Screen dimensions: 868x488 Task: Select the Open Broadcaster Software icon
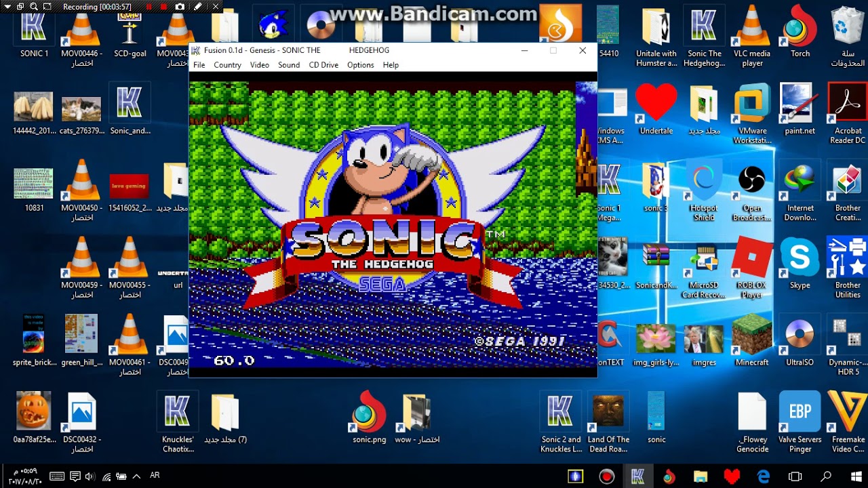point(752,191)
